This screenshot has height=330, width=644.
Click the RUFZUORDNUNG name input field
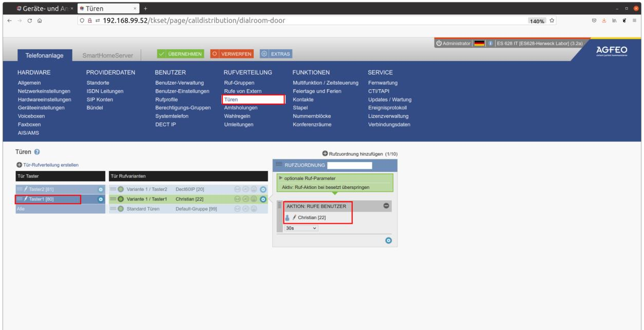(349, 165)
